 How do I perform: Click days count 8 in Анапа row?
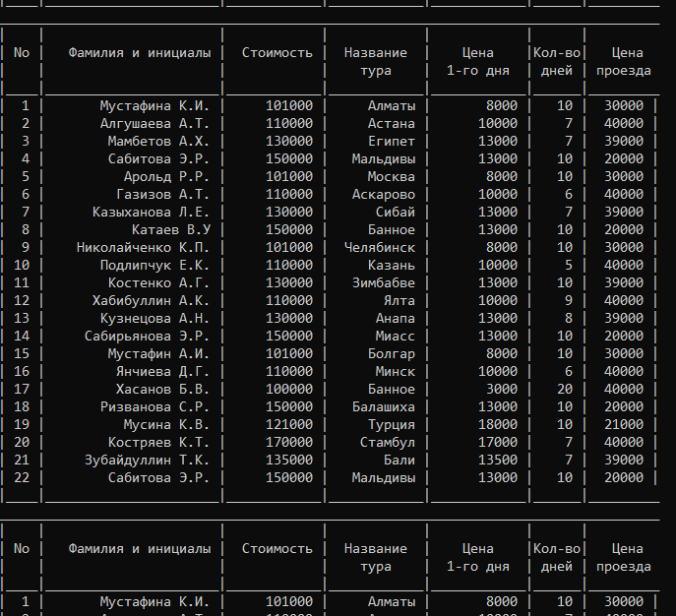569,318
